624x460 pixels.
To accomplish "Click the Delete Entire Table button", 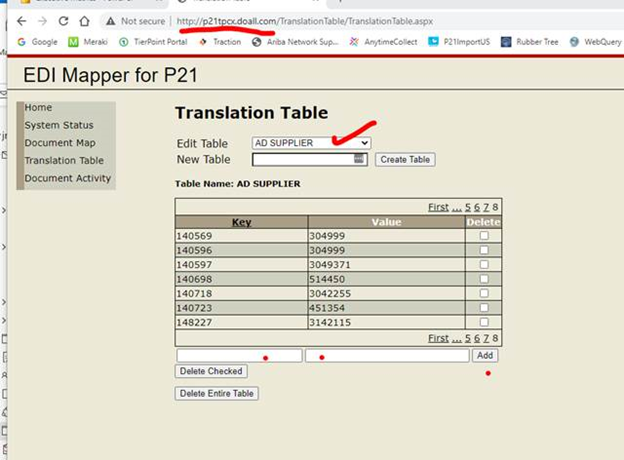I will [x=217, y=393].
